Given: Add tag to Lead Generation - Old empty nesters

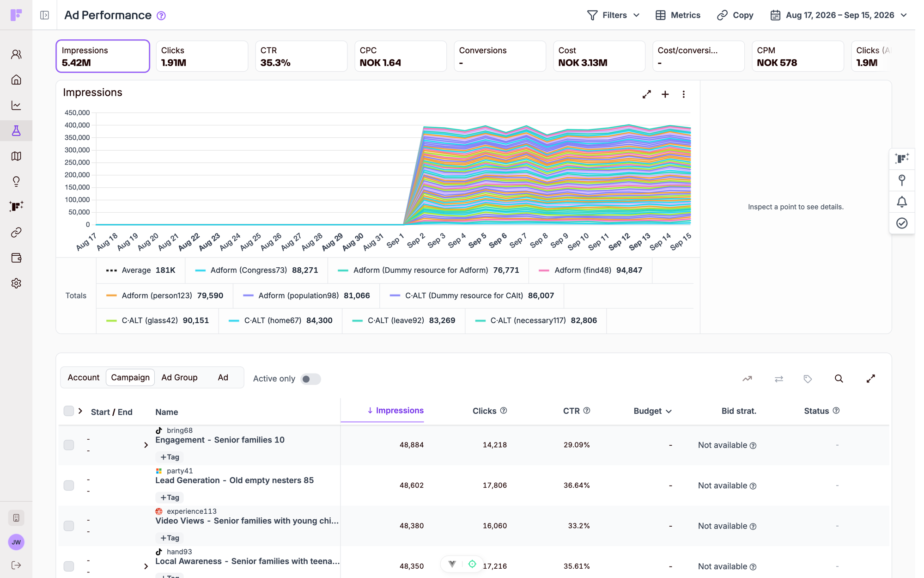Looking at the screenshot, I should [170, 498].
